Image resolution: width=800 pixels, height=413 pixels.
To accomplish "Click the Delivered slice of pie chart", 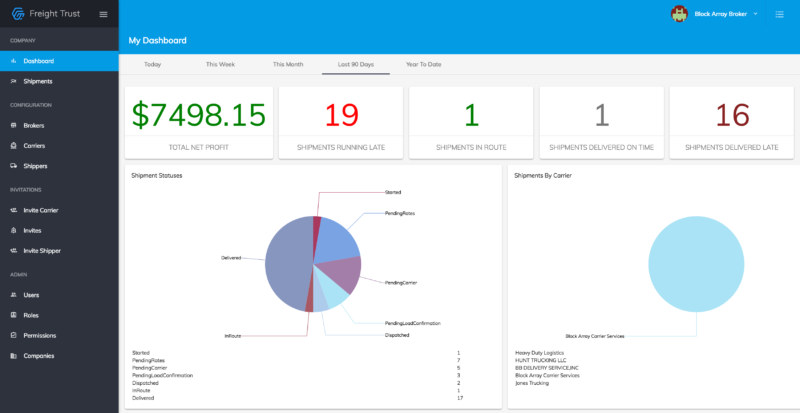I will coord(286,265).
